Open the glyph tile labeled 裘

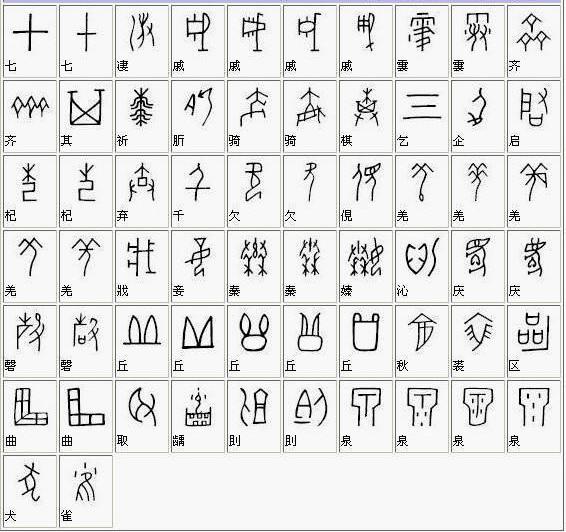(x=478, y=342)
